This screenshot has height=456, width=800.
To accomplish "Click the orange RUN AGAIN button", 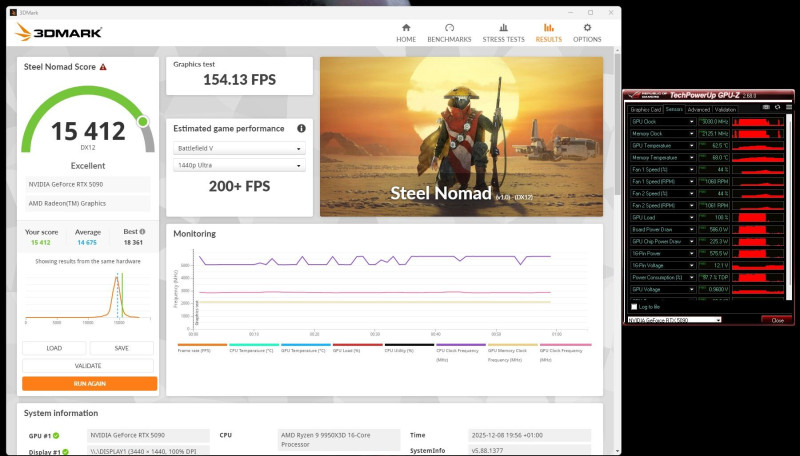I will (x=89, y=384).
